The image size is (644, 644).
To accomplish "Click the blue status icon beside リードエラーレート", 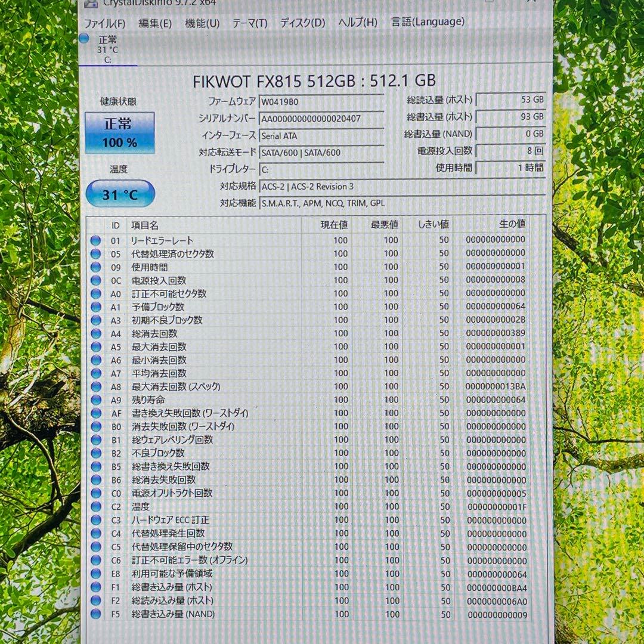I will (x=95, y=240).
